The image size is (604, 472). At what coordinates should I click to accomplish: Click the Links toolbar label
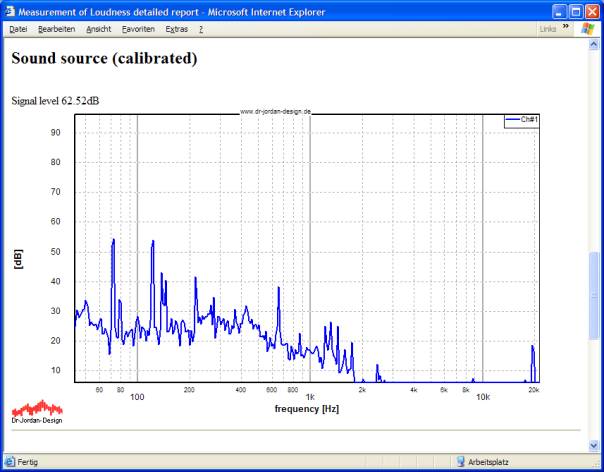click(x=547, y=29)
